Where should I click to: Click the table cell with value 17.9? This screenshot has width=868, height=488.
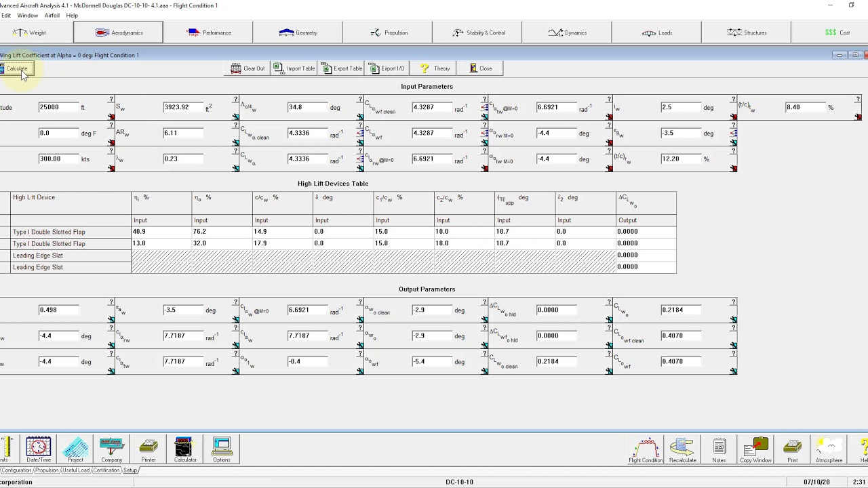(282, 243)
